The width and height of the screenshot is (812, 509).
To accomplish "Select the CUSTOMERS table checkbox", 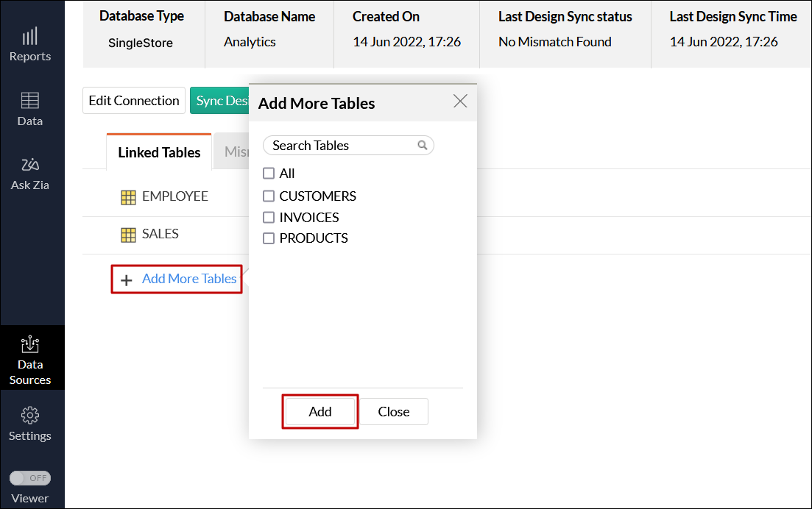I will coord(269,196).
